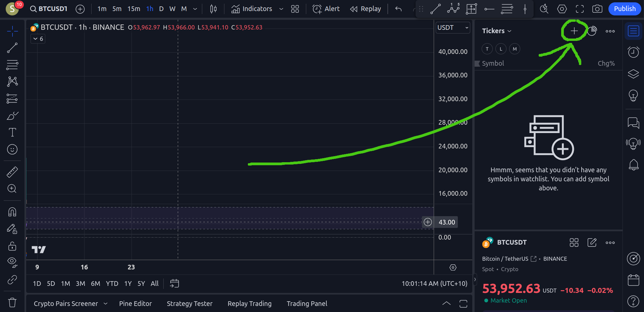Toggle lock all drawing tools

point(12,246)
